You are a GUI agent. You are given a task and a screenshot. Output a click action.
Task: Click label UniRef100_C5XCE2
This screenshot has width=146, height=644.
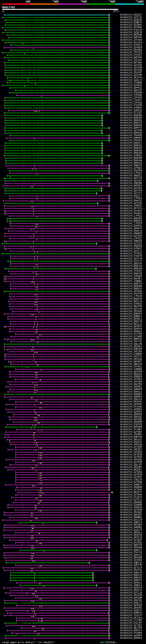(x=131, y=271)
